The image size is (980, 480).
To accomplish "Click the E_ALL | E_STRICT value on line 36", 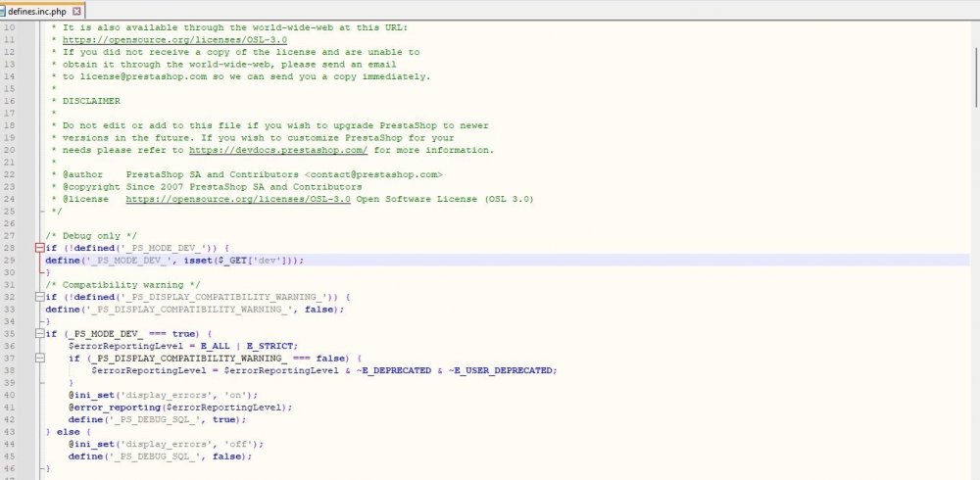I will coord(249,346).
